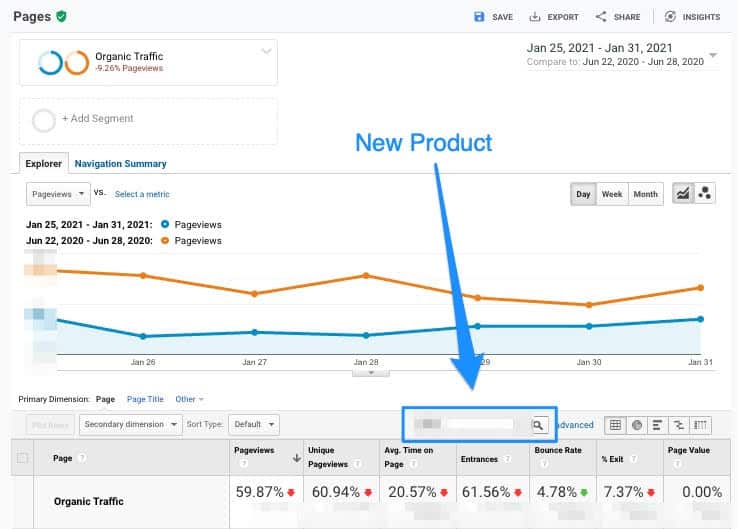Toggle the Week granularity button

click(x=612, y=194)
